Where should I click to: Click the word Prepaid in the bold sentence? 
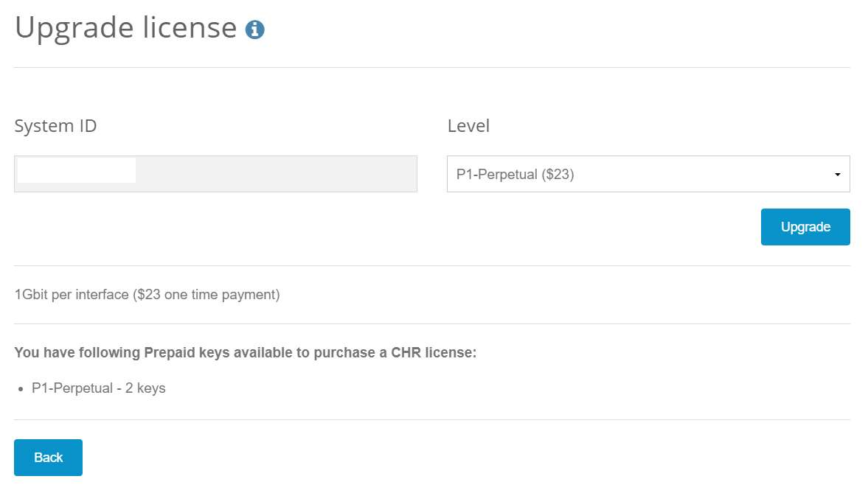point(170,352)
